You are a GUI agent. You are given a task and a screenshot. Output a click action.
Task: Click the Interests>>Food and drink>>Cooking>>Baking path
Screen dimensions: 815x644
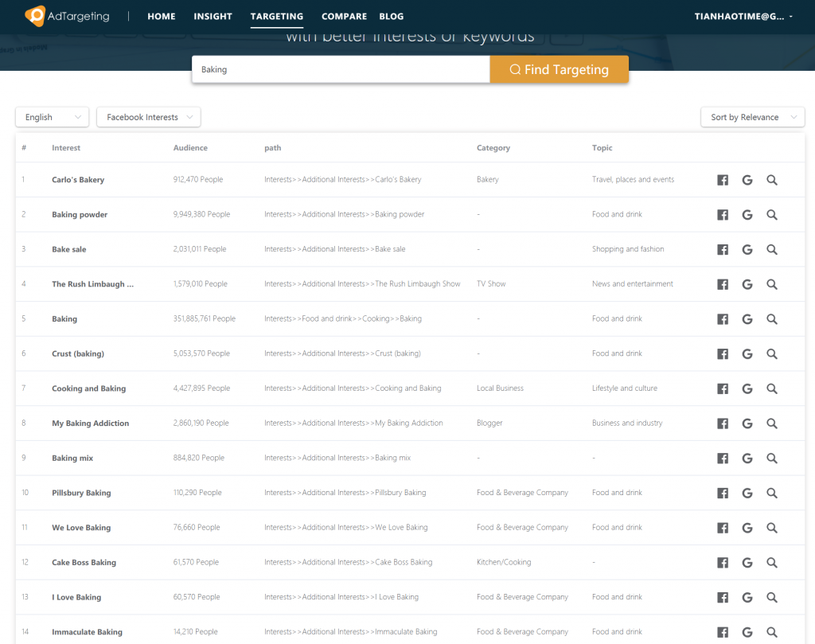pos(343,318)
